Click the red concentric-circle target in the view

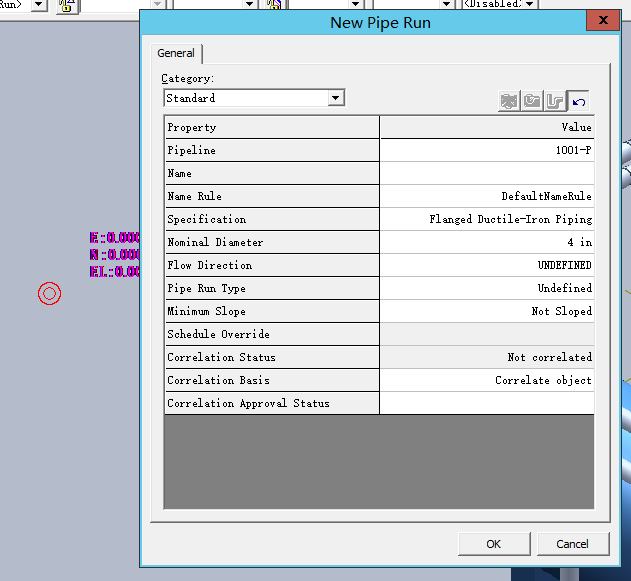tap(49, 293)
